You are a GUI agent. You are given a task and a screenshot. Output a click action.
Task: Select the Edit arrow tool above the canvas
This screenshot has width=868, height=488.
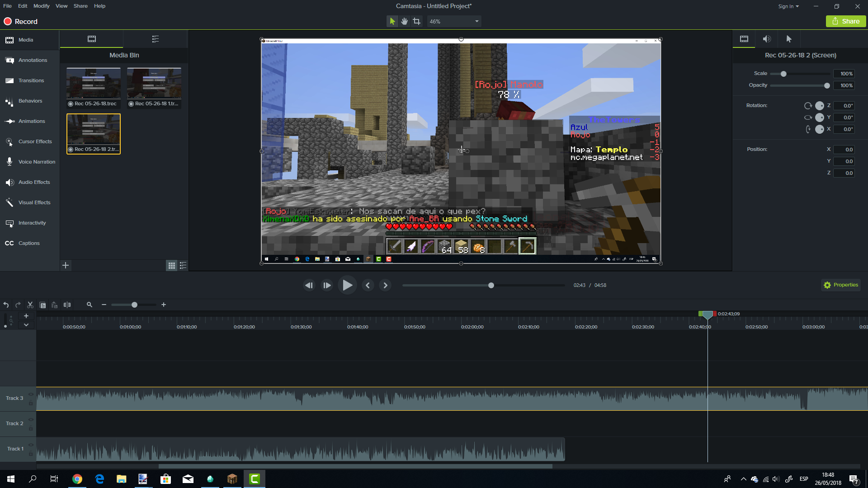pos(392,21)
